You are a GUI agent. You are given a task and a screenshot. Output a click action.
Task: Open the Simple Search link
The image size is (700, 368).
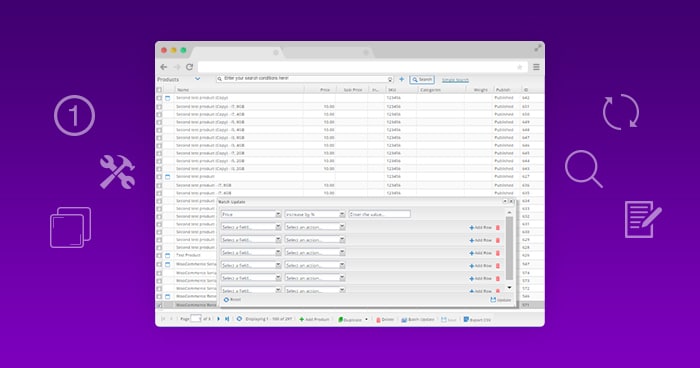455,80
